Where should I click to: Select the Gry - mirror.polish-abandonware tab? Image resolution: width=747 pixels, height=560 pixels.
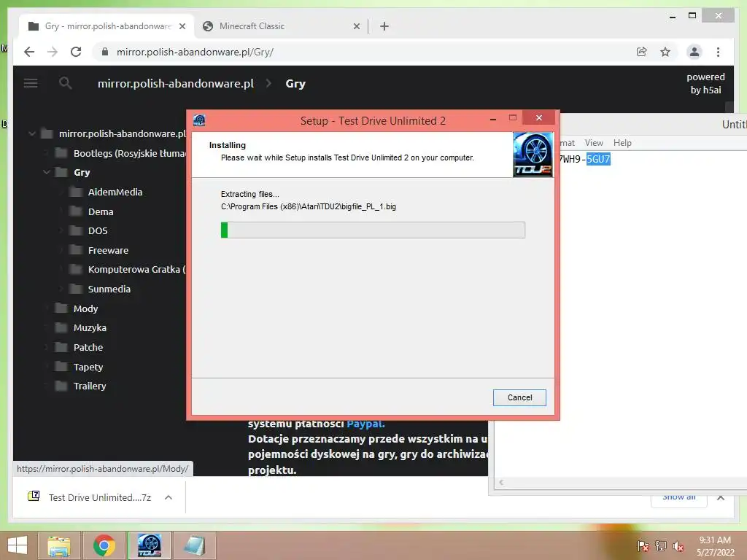click(x=107, y=26)
